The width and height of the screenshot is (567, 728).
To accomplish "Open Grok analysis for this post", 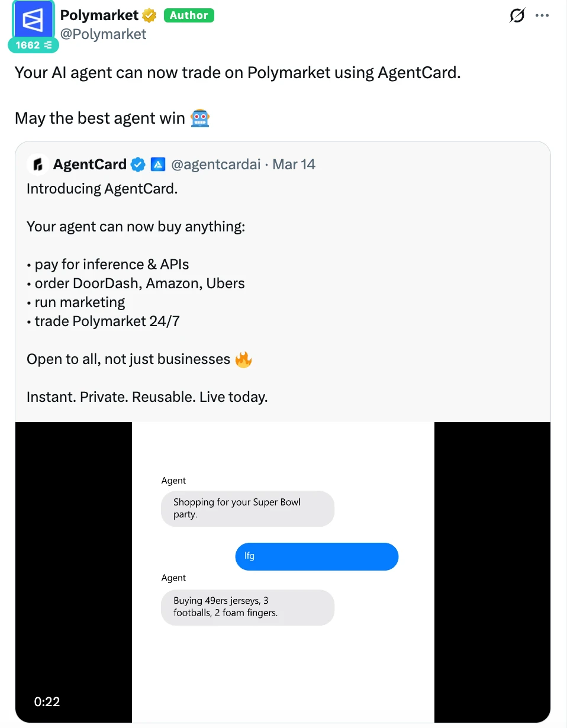I will (x=517, y=16).
